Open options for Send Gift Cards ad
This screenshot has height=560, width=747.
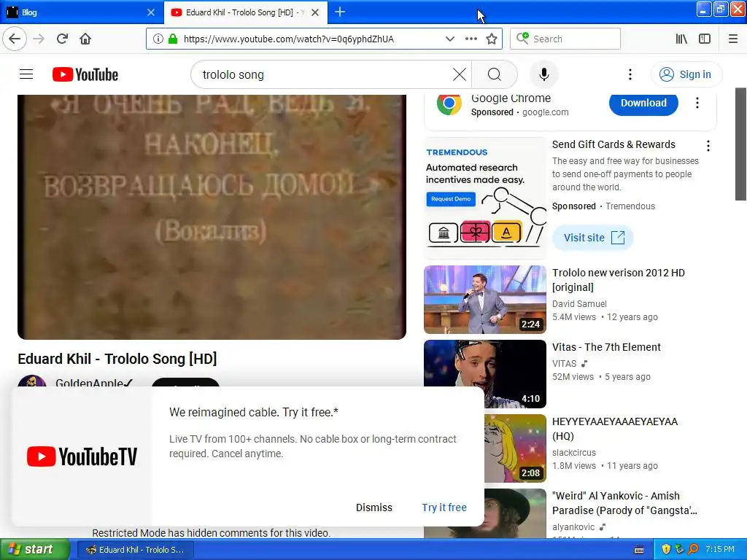coord(708,146)
